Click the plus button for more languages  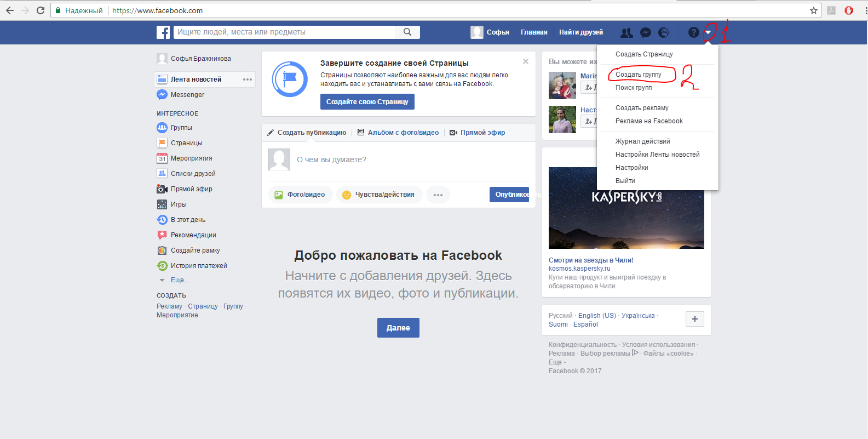695,319
